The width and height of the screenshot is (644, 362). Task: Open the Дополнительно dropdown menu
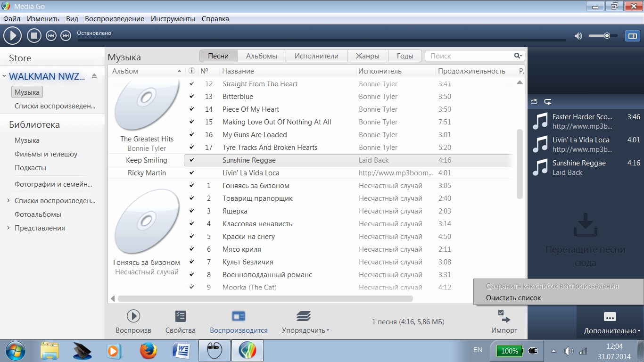click(x=612, y=331)
